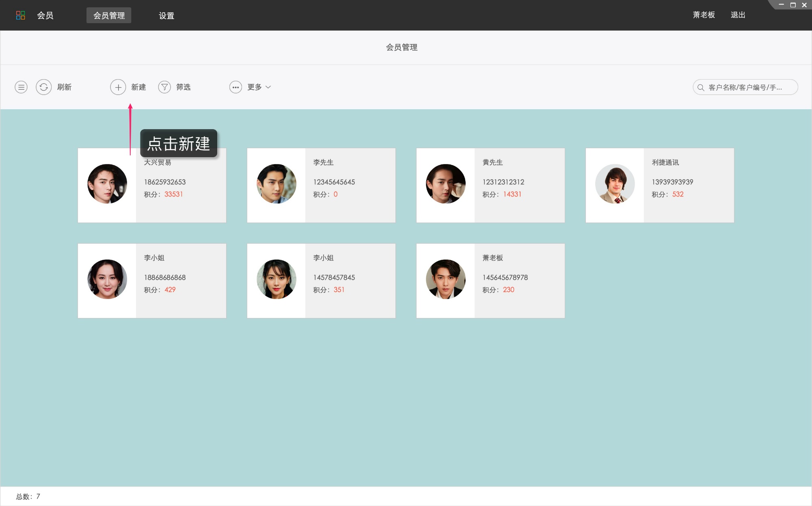The height and width of the screenshot is (506, 812).
Task: Click the 李先生 member card name
Action: click(x=323, y=162)
